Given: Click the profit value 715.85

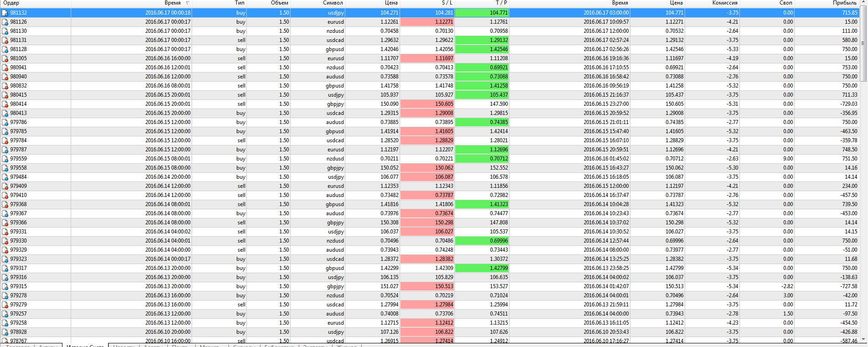Looking at the screenshot, I should pos(850,13).
